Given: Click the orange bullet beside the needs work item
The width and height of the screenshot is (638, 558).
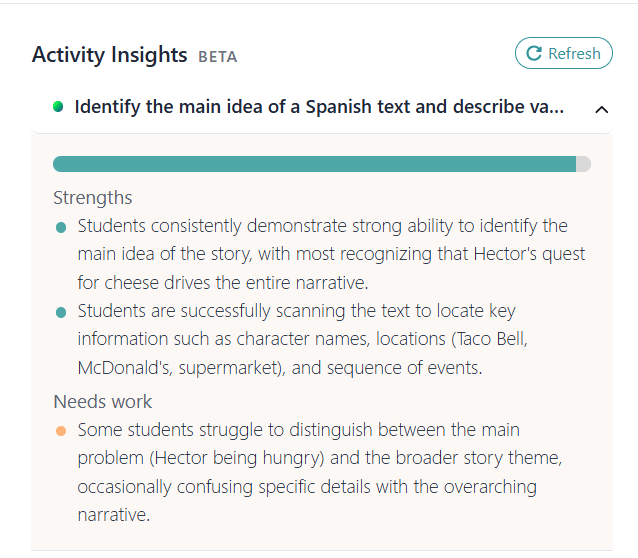Looking at the screenshot, I should pos(61,432).
